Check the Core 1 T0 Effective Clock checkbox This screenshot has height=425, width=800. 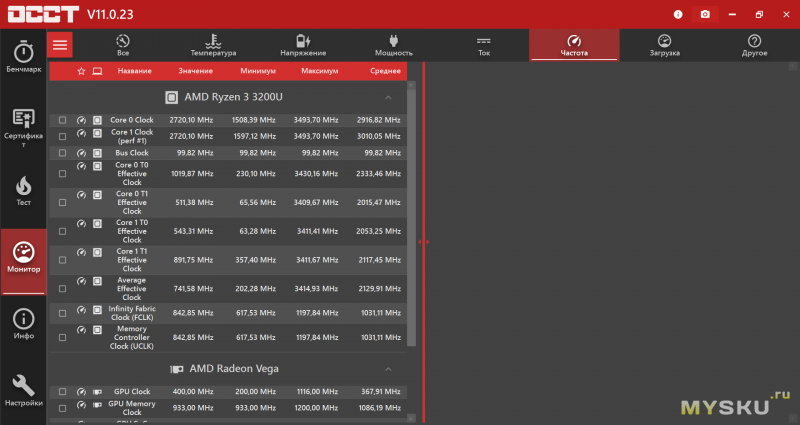62,232
